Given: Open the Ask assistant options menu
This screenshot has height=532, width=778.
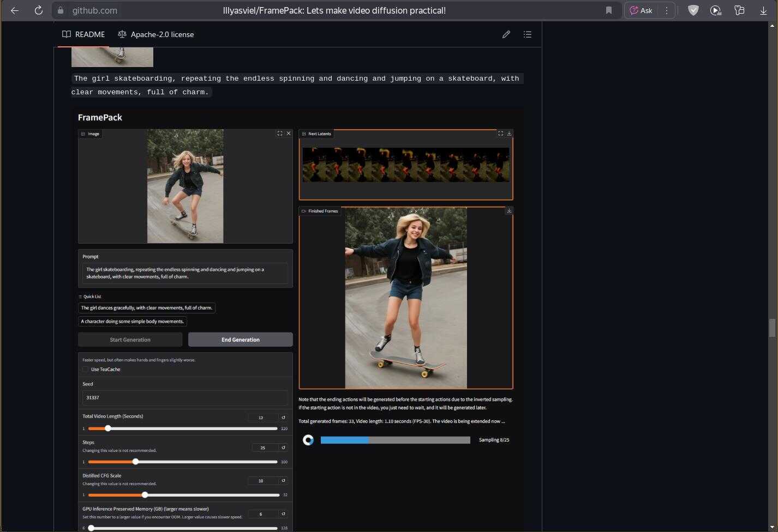Looking at the screenshot, I should pos(666,10).
